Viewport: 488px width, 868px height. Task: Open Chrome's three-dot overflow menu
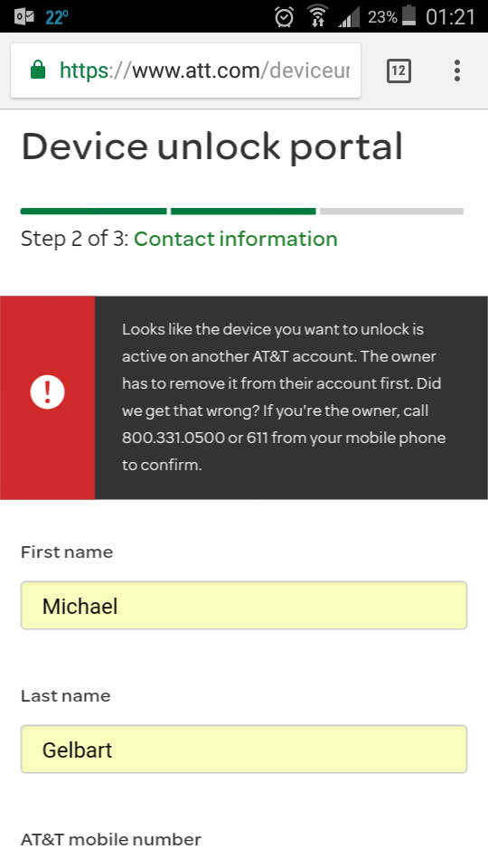457,71
